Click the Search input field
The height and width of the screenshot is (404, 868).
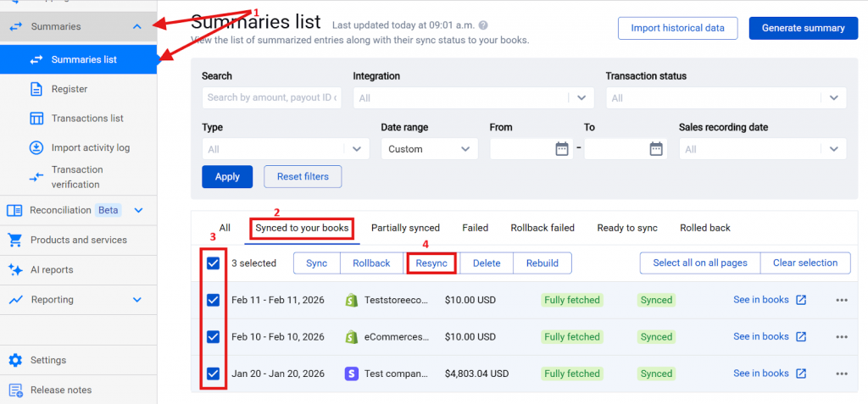[x=271, y=98]
